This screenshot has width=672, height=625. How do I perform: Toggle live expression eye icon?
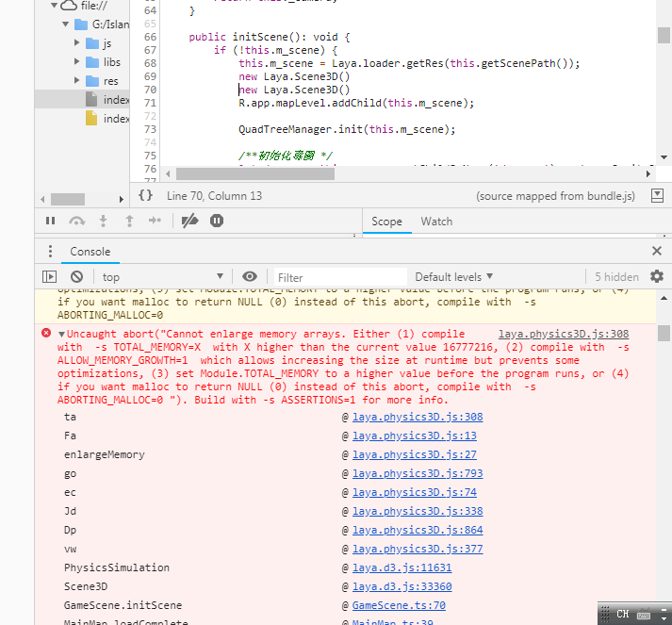coord(250,276)
